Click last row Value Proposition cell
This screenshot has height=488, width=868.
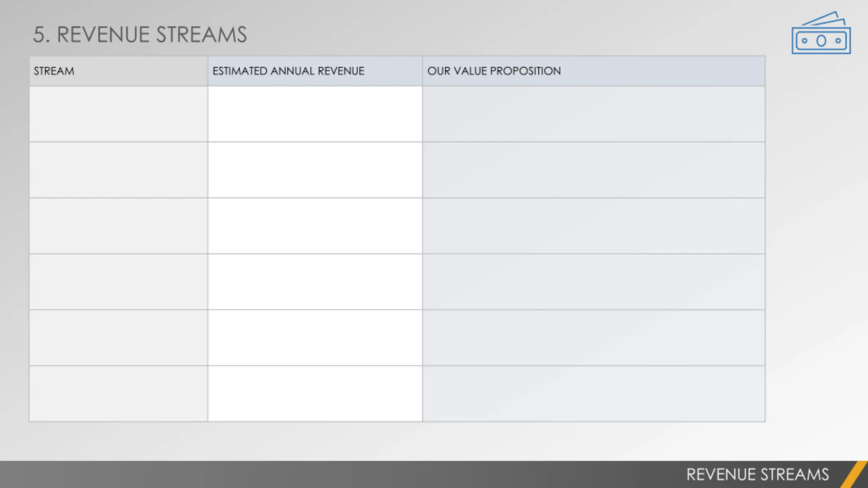594,393
